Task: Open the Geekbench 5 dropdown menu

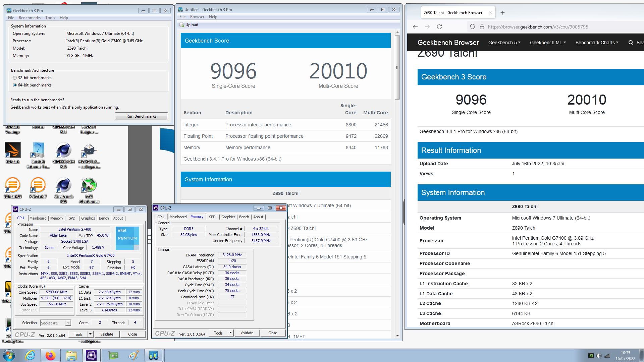Action: click(x=504, y=43)
